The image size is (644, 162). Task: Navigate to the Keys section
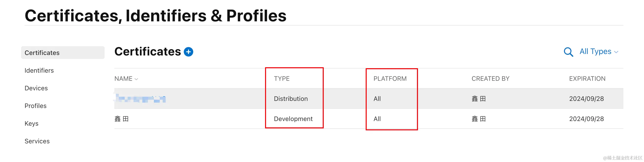click(x=31, y=123)
